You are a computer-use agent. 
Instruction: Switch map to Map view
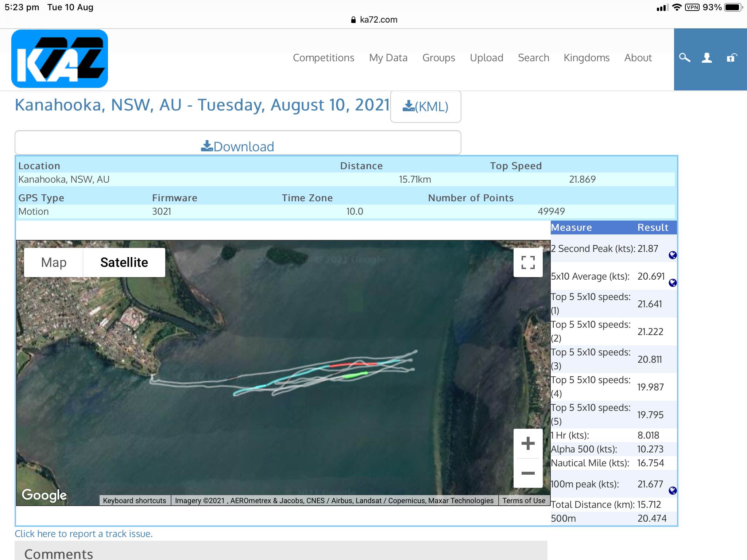(x=54, y=262)
